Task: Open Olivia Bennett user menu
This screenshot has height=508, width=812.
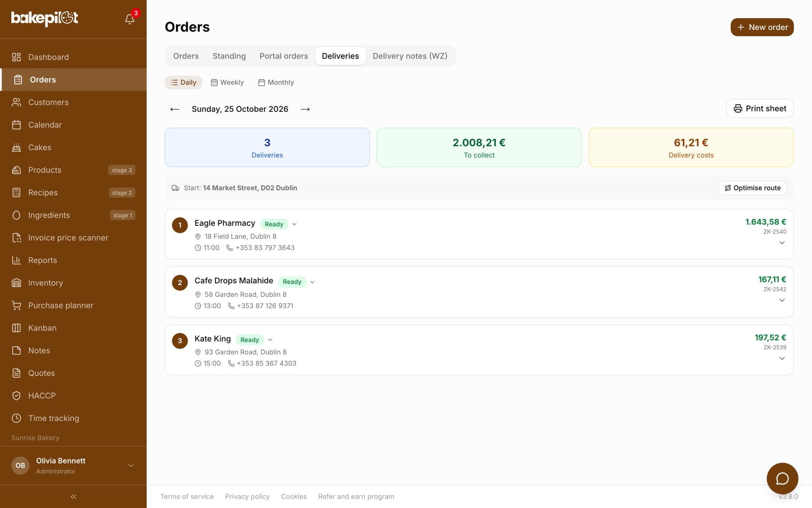Action: [x=73, y=466]
